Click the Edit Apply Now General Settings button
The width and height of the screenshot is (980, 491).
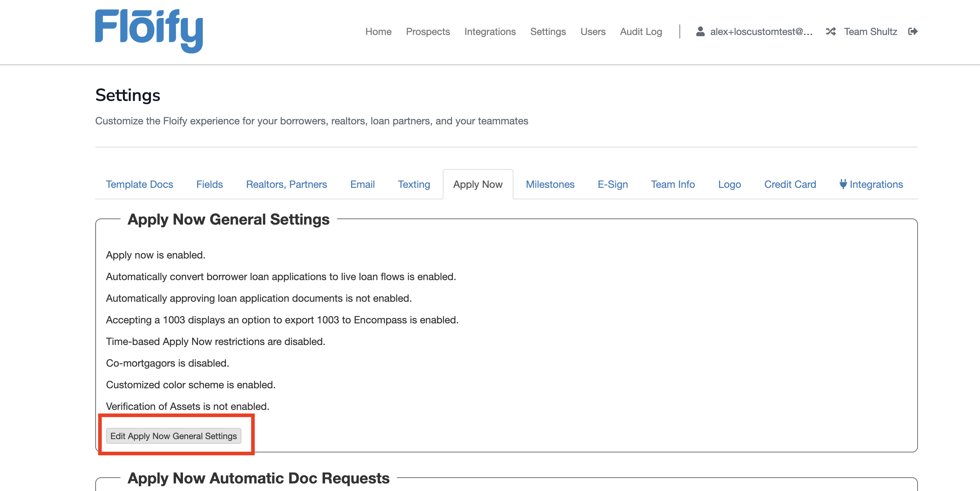[x=174, y=436]
